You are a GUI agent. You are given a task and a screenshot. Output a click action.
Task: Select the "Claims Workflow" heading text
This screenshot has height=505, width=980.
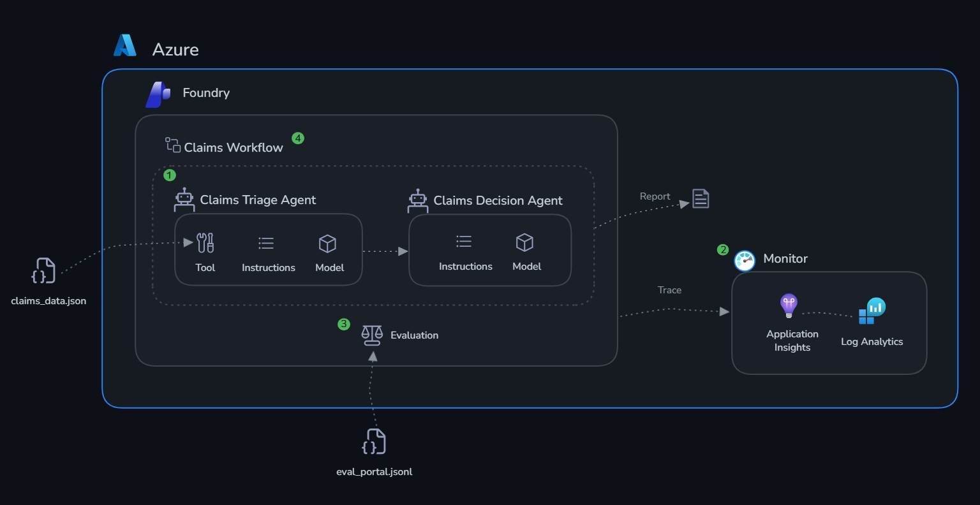click(x=234, y=147)
